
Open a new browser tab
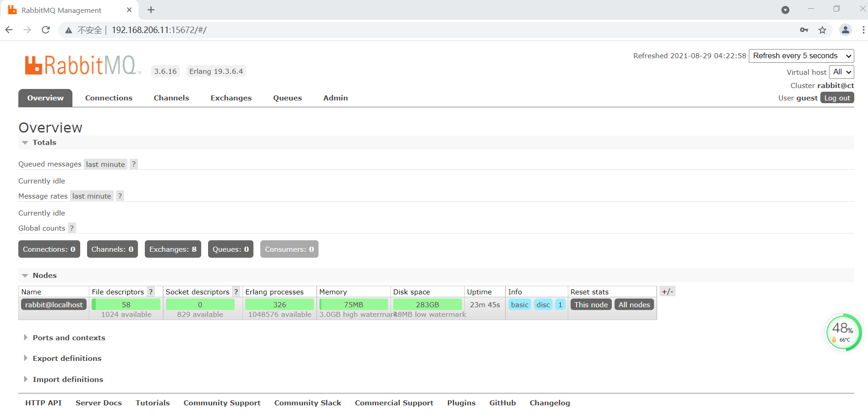[x=151, y=10]
